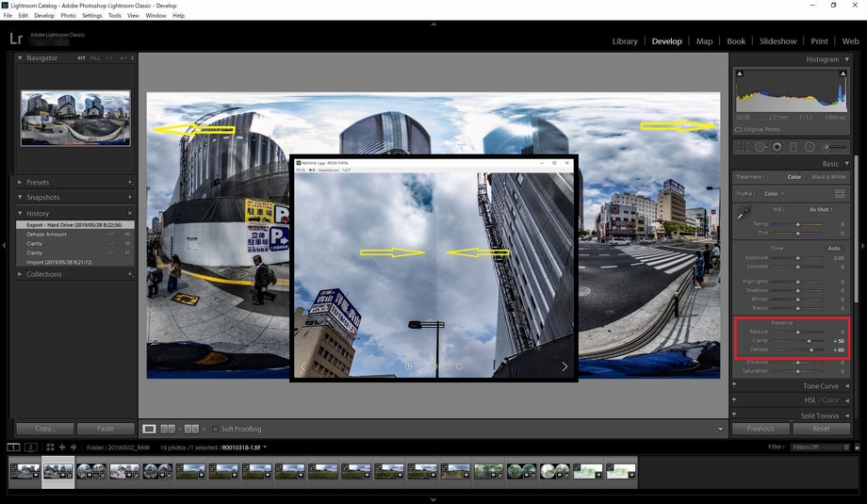The image size is (867, 504).
Task: Select the Radial Filter tool
Action: pos(810,147)
